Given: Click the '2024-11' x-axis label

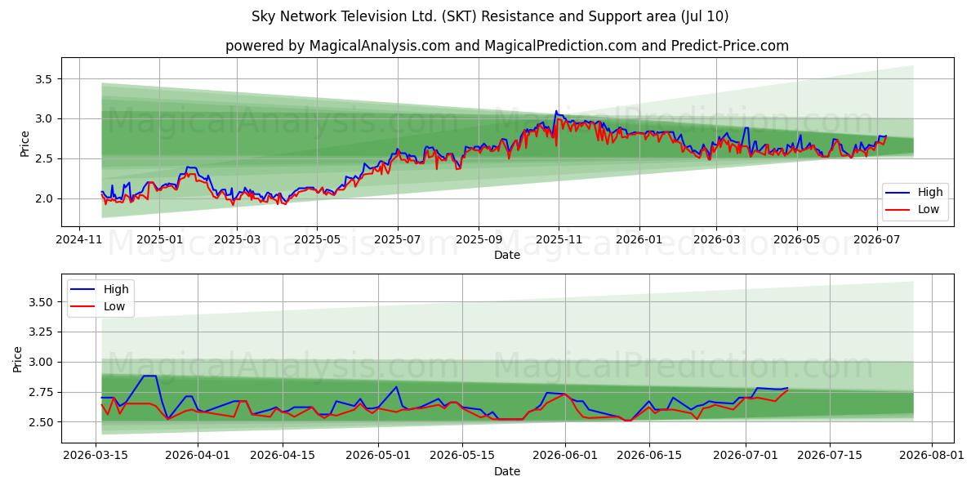Looking at the screenshot, I should [78, 241].
